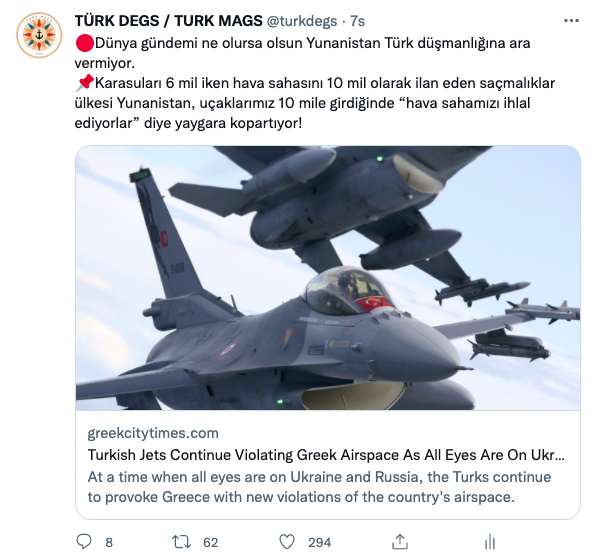Open the headline 'Turkish Jets Continue Violating Greek Airspace'
Viewport: 596px width, 556px height.
click(x=326, y=455)
